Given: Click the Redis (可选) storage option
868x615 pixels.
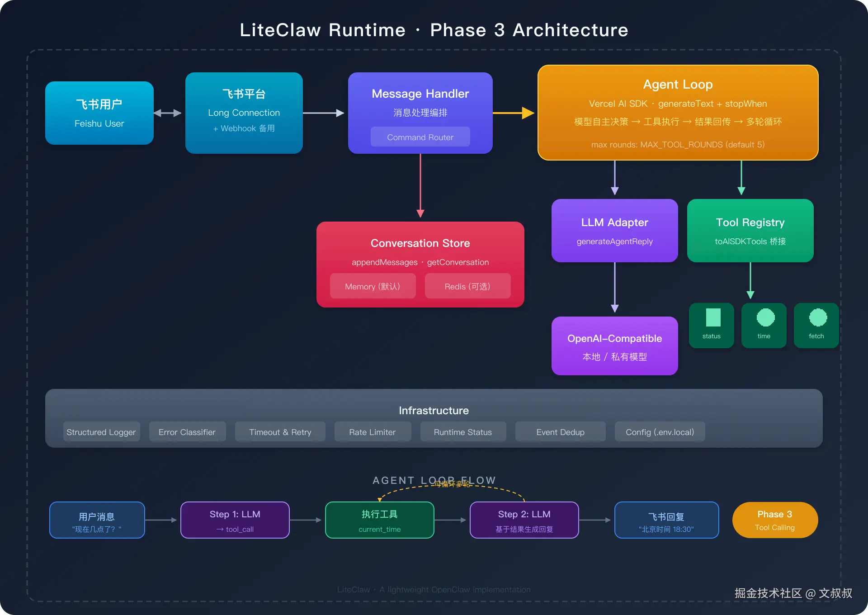Looking at the screenshot, I should [x=467, y=286].
